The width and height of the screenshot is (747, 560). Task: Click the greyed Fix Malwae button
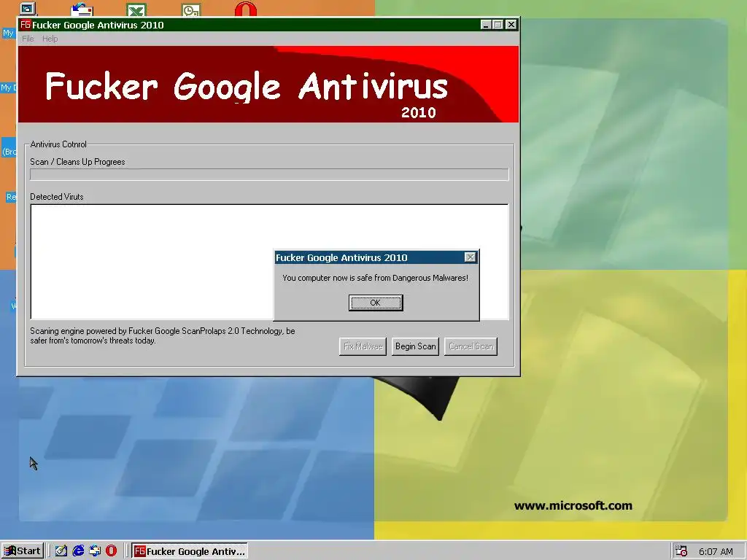tap(363, 346)
